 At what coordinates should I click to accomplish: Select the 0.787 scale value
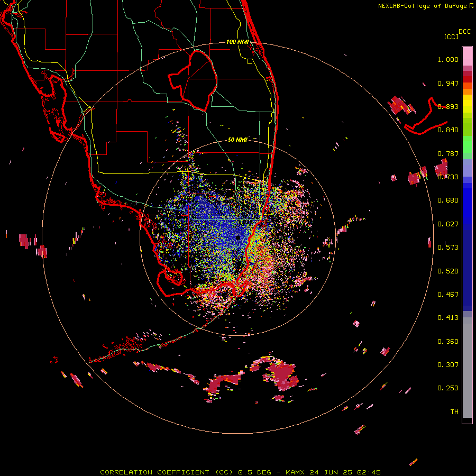(448, 153)
